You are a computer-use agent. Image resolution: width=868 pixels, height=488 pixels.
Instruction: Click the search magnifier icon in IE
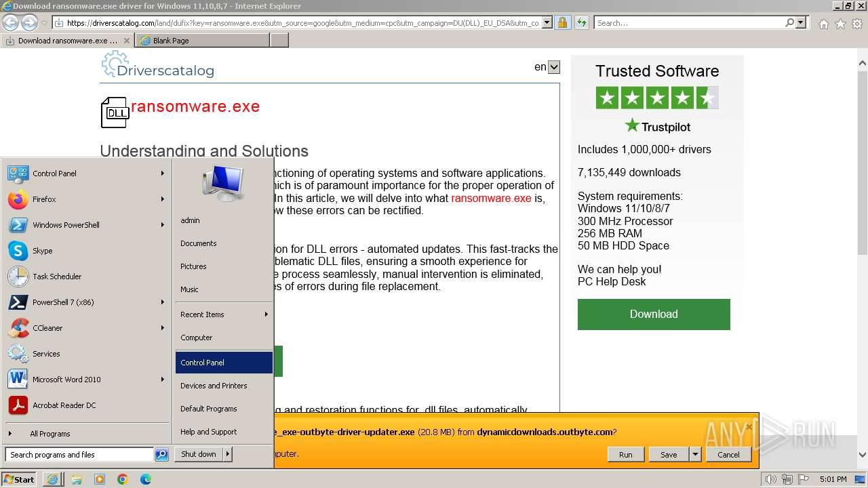point(789,22)
